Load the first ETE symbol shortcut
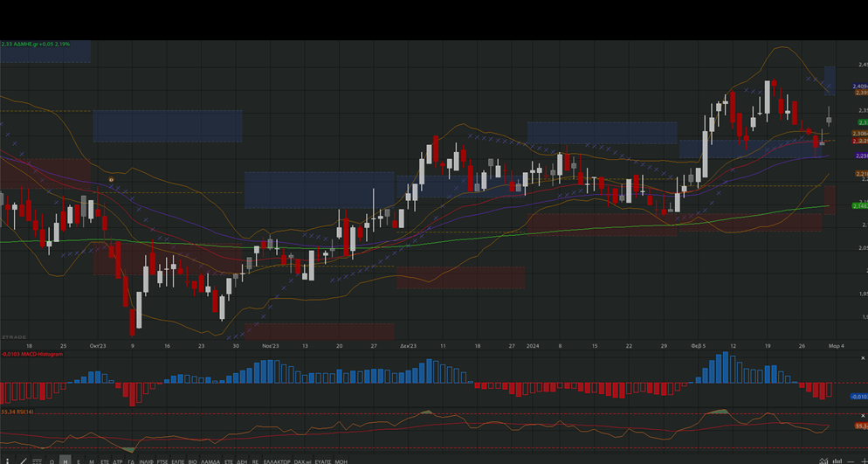Screen dimensions: 868x464 105,461
